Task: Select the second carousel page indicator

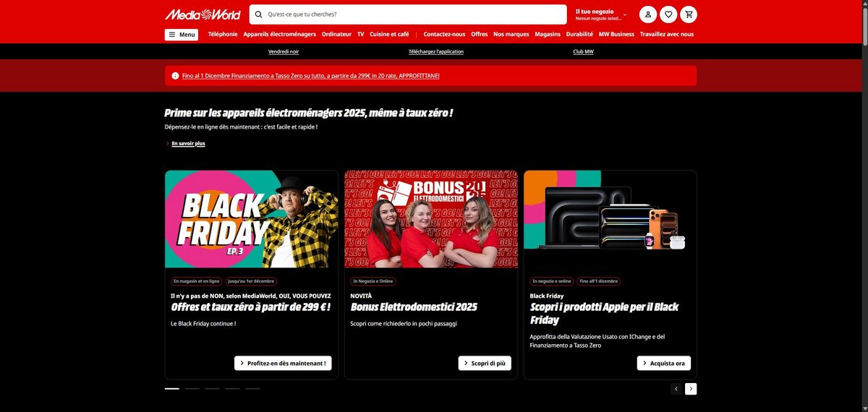Action: click(192, 388)
